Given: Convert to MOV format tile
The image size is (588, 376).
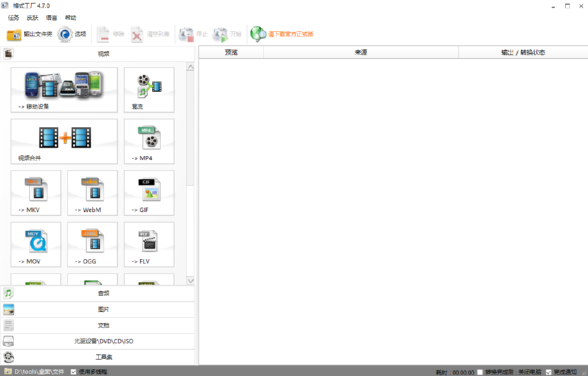Looking at the screenshot, I should click(36, 244).
